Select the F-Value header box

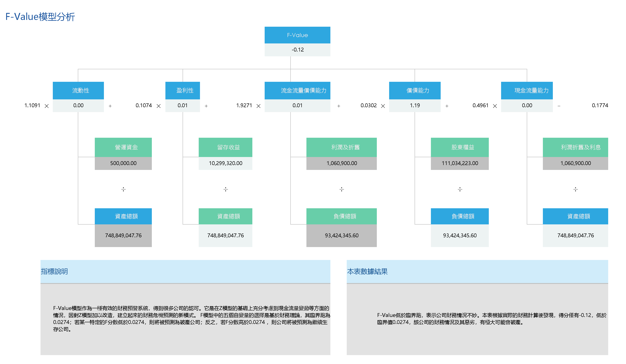tap(297, 35)
